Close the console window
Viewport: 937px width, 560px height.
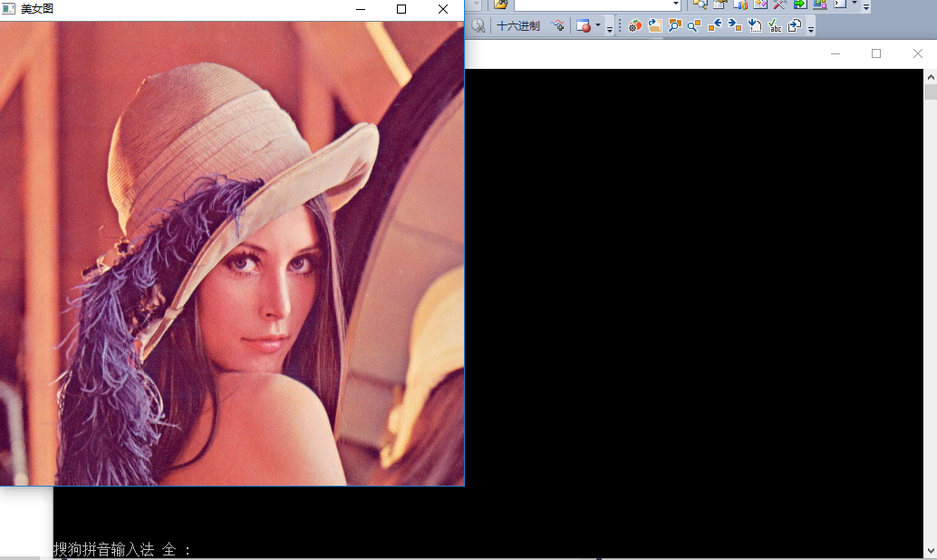[x=918, y=53]
